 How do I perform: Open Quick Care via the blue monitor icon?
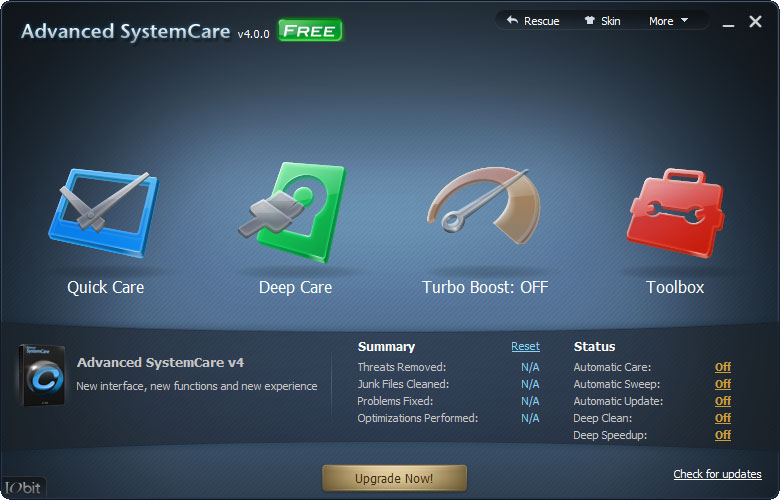103,213
